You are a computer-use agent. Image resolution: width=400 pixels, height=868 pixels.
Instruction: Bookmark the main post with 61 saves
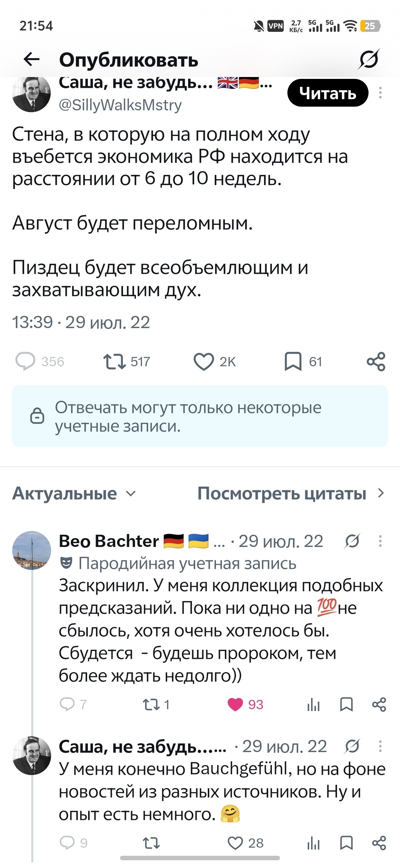[293, 362]
